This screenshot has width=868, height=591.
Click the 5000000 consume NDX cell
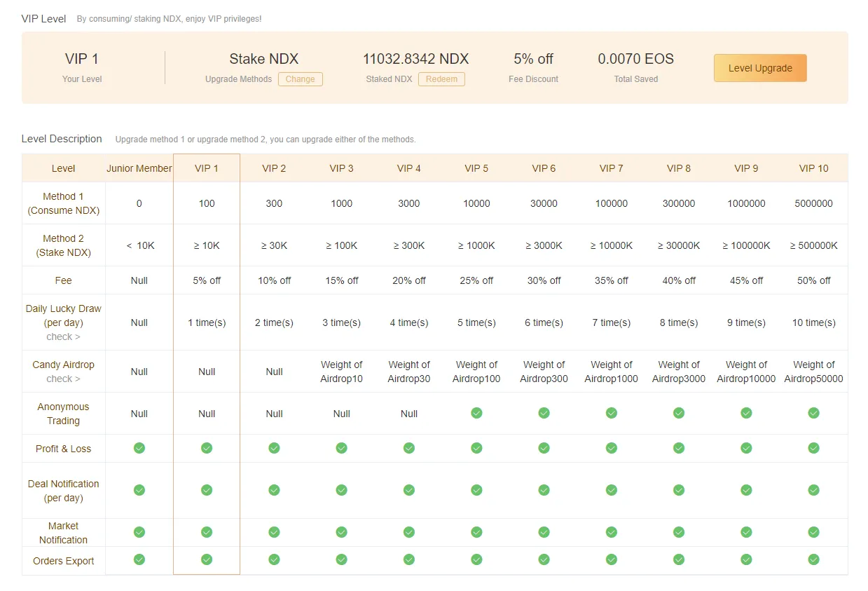coord(813,203)
